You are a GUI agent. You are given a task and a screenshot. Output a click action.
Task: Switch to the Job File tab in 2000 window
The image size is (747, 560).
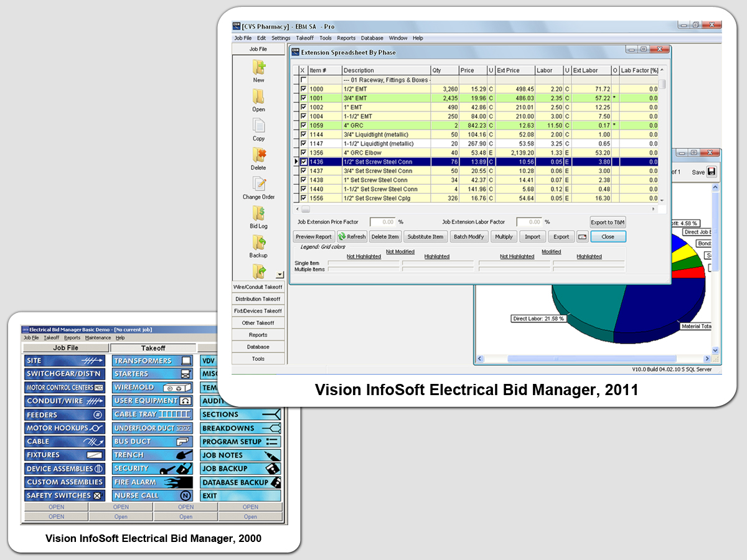[66, 348]
